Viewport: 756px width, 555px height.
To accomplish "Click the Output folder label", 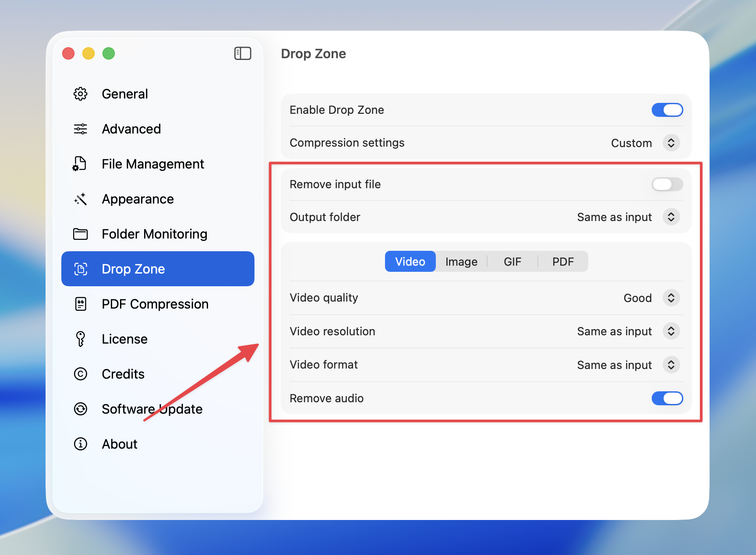I will 325,217.
